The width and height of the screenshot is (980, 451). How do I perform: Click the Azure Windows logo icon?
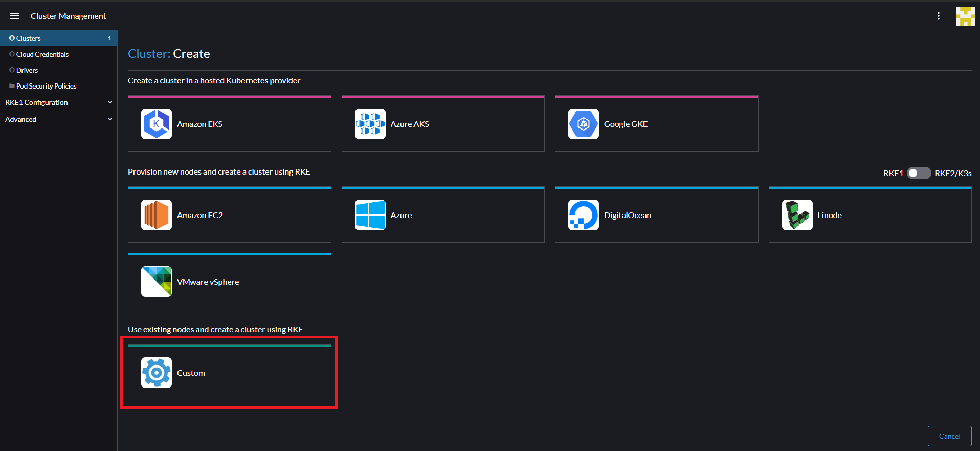tap(370, 215)
